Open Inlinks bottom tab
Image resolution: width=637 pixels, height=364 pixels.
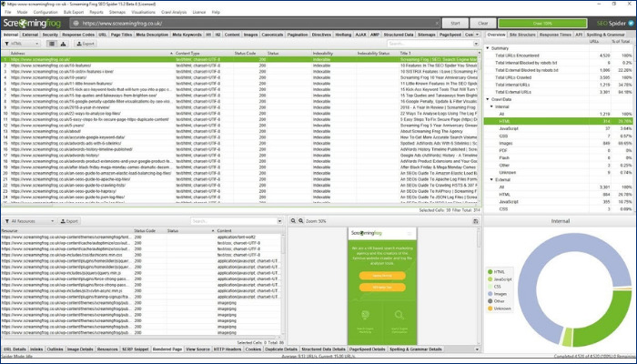click(36, 349)
